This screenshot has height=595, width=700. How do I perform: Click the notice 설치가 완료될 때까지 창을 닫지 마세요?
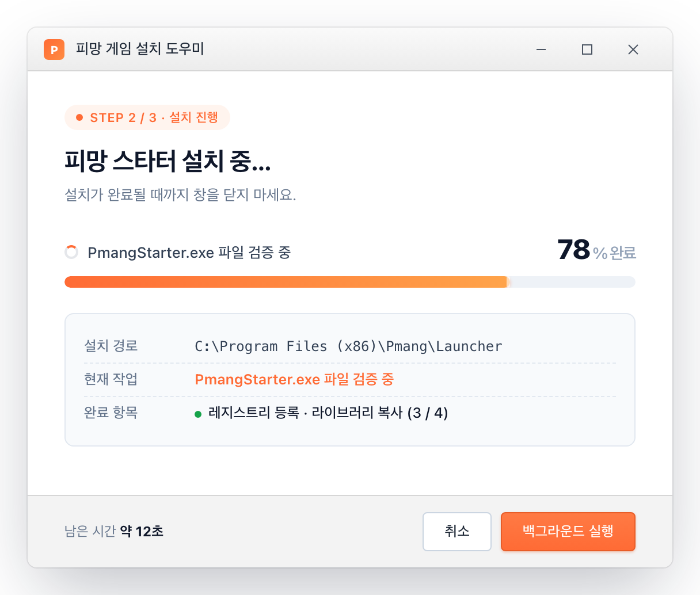(180, 194)
